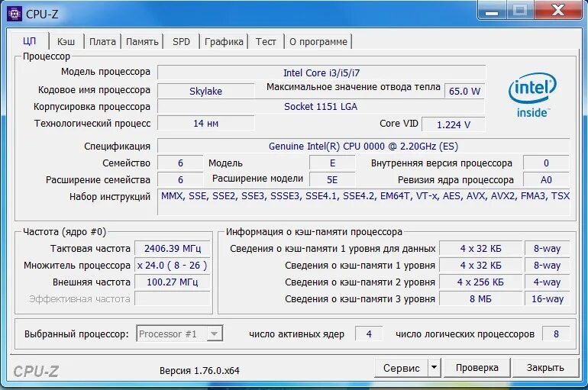Click the 14 нм technology value
Viewport: 588px width, 390px height.
coord(205,123)
